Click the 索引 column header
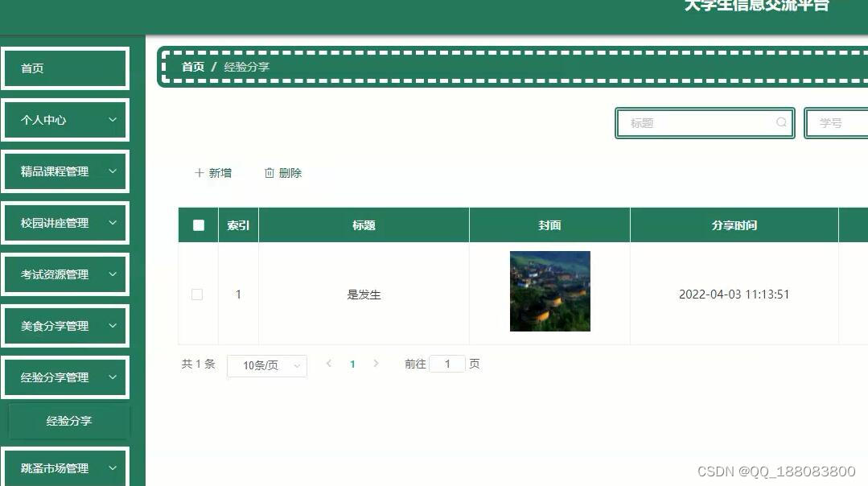 tap(239, 225)
